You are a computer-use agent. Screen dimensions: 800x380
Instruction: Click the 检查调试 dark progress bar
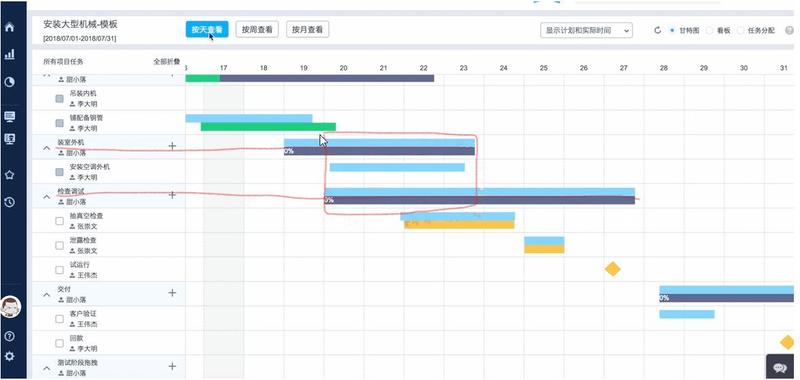pos(480,200)
